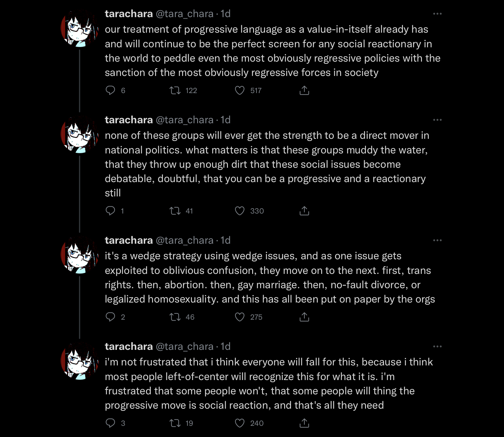The width and height of the screenshot is (504, 437).
Task: Retweet the tweet with 46 retweets
Action: (175, 317)
